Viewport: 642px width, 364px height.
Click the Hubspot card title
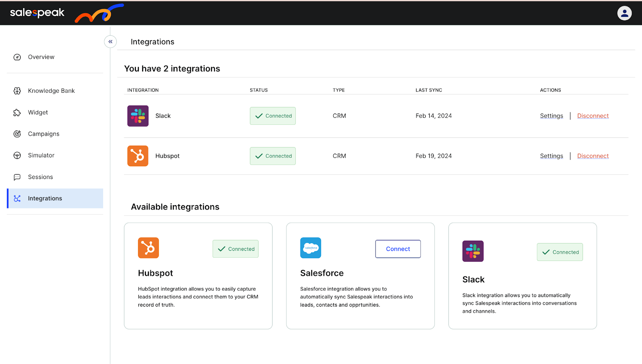coord(155,273)
